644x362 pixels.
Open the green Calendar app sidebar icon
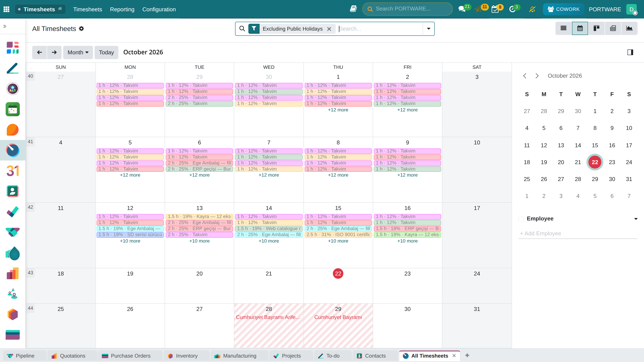(12, 109)
